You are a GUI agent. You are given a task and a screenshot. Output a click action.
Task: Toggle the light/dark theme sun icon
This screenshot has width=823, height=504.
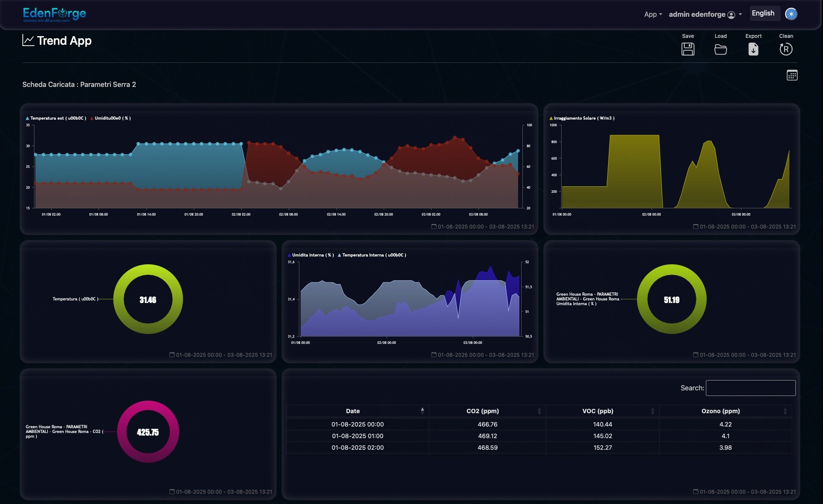click(791, 14)
